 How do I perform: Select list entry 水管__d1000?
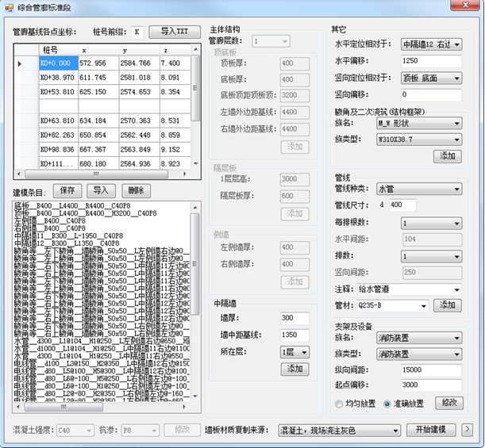(x=102, y=349)
